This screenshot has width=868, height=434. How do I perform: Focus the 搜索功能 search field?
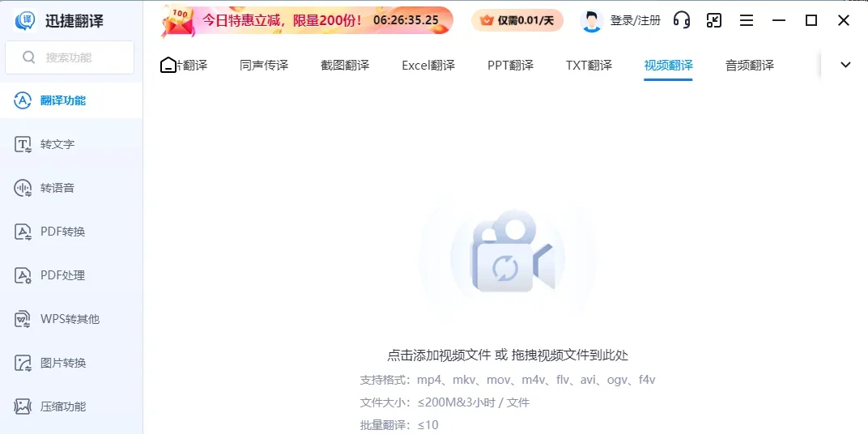pyautogui.click(x=70, y=57)
